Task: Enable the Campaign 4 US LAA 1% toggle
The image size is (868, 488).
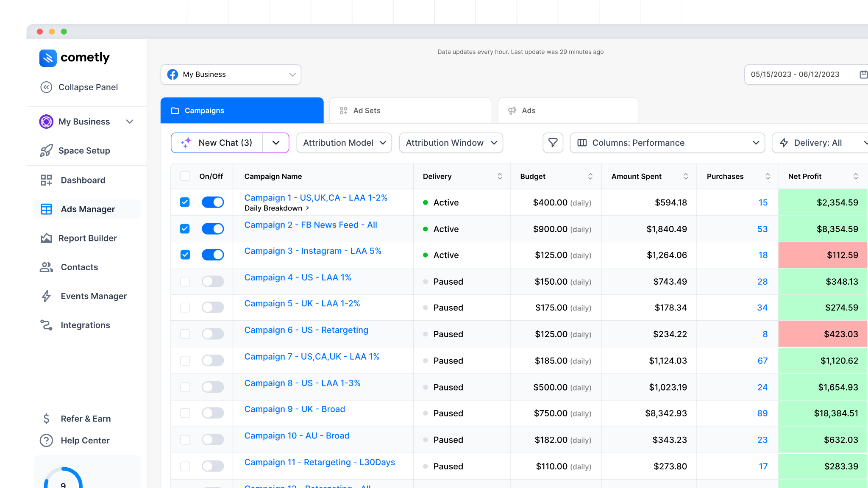Action: pyautogui.click(x=213, y=281)
